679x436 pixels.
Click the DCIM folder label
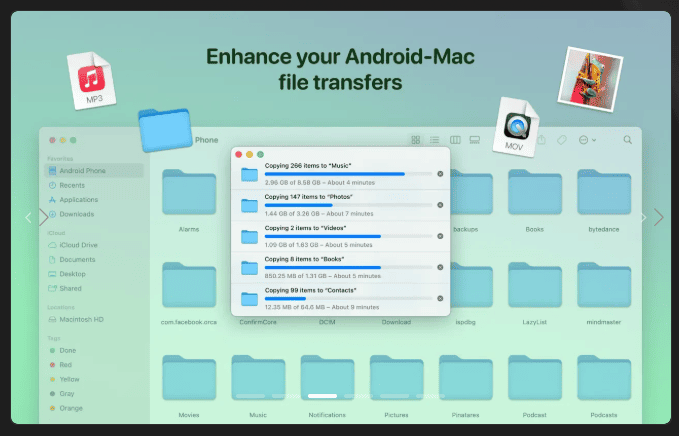pos(327,322)
